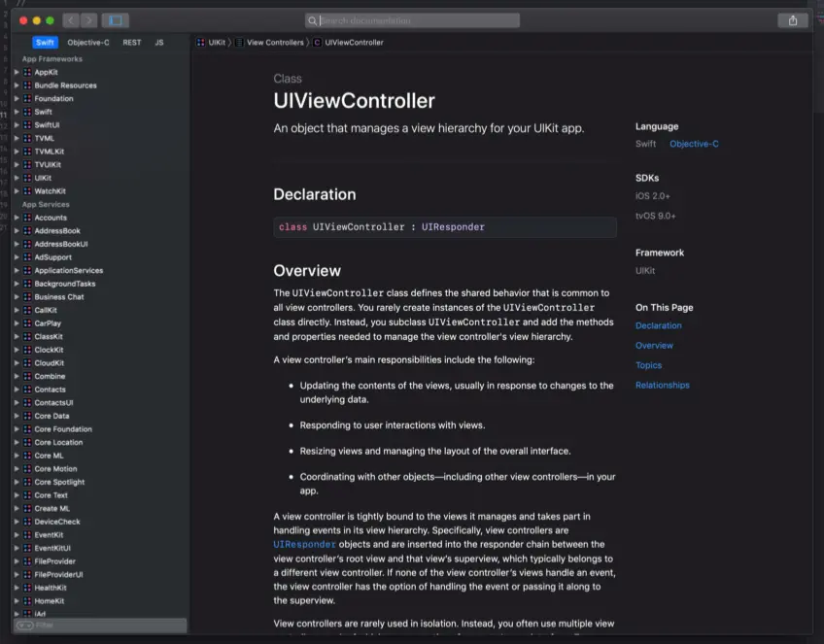
Task: Go forward with the toolbar forward arrow
Action: pos(88,20)
